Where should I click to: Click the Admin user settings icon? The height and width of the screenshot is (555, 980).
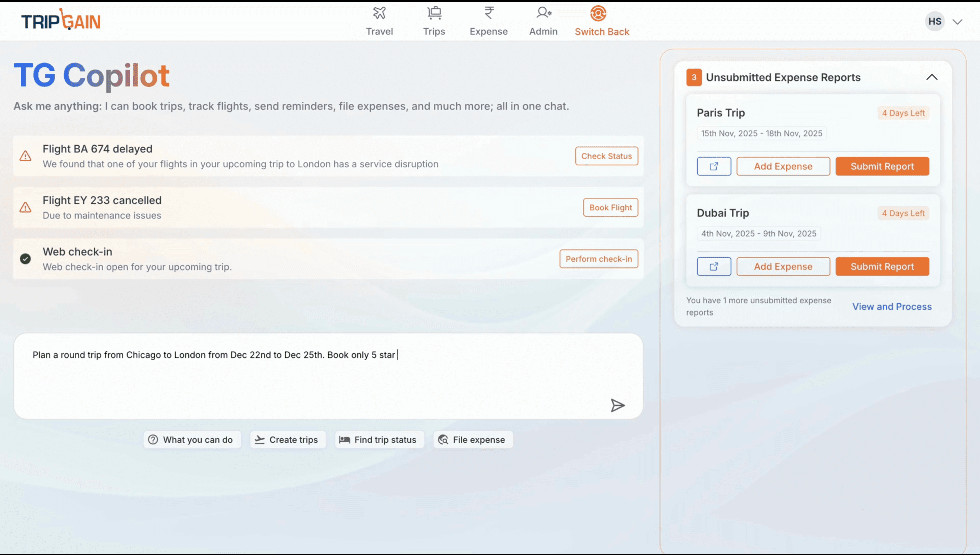pyautogui.click(x=543, y=13)
